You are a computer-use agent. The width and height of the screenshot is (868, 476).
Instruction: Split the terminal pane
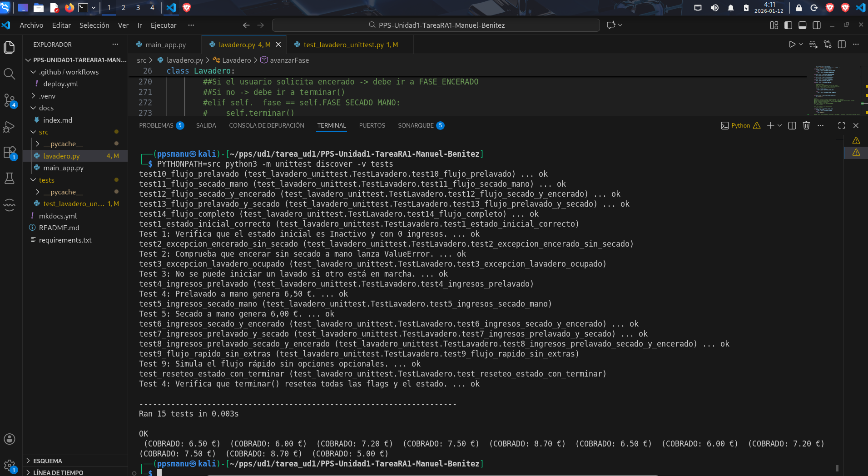click(x=792, y=125)
